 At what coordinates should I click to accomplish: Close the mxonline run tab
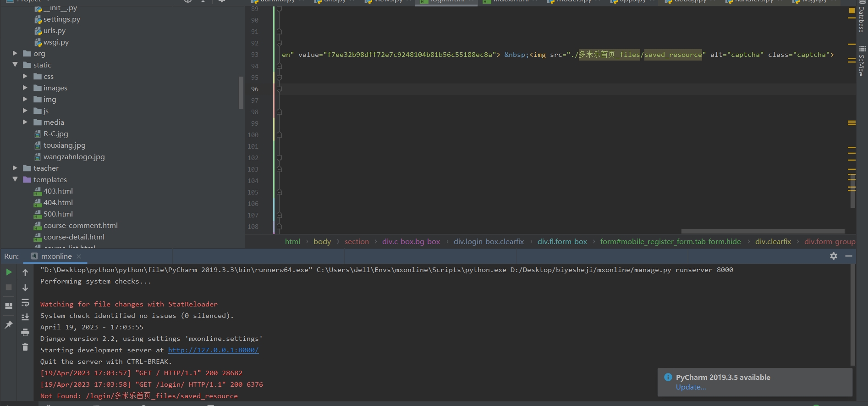point(79,256)
